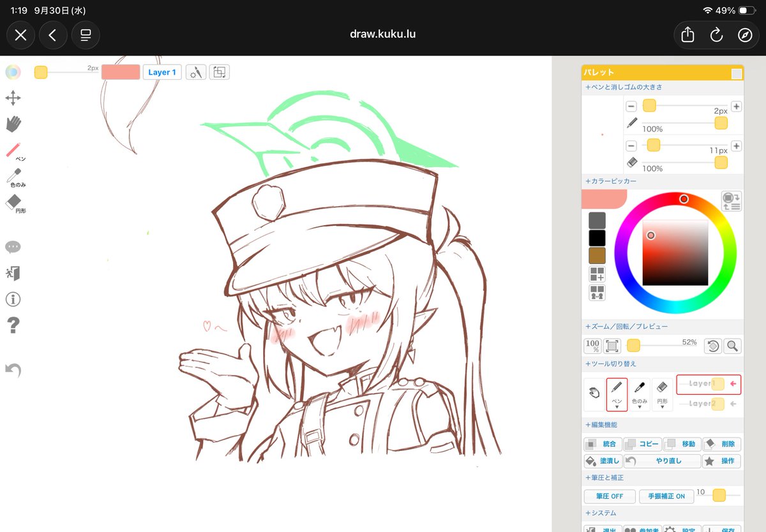This screenshot has width=766, height=532.
Task: Click the 移動 move button
Action: click(682, 444)
